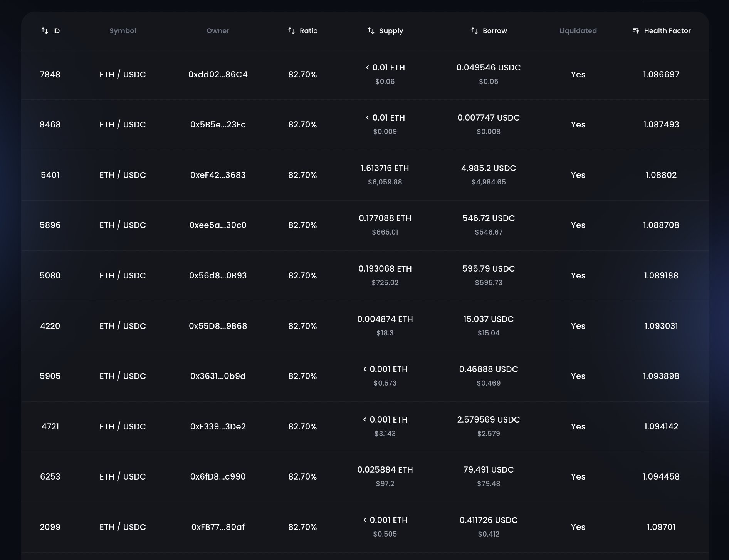Sort table by Health Factor header

click(667, 31)
